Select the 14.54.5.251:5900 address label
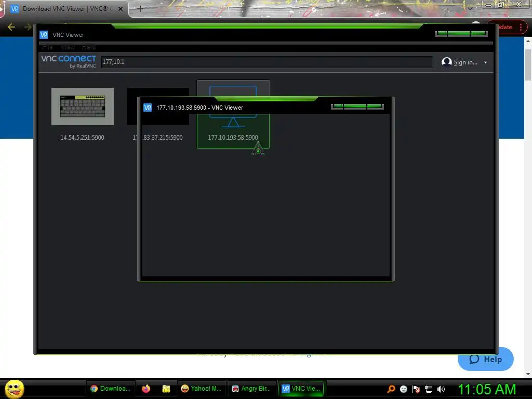This screenshot has width=532, height=399. [82, 137]
